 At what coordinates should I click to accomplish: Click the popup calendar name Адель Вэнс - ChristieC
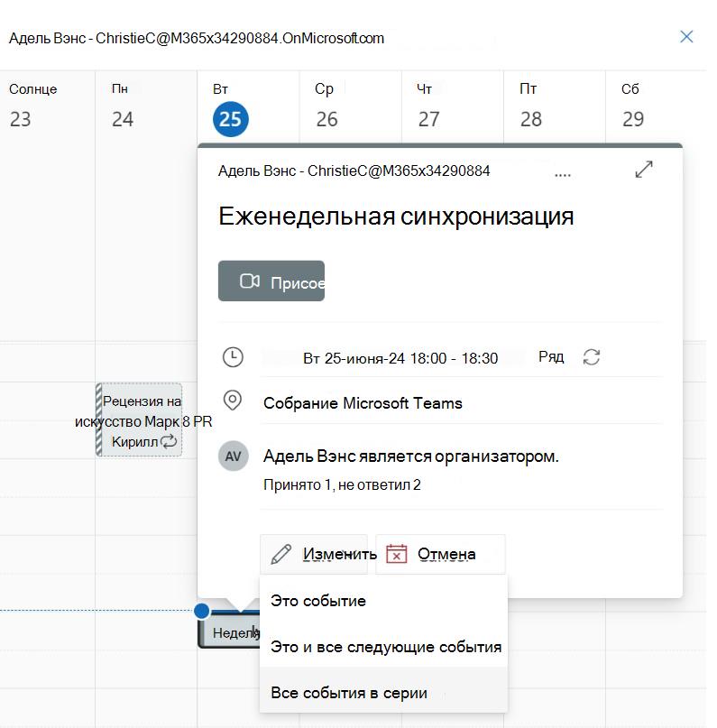tap(354, 170)
